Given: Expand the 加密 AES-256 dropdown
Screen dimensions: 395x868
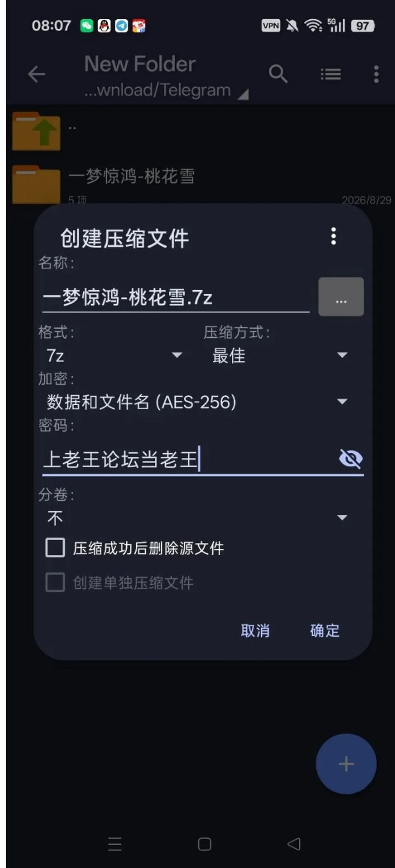Looking at the screenshot, I should tap(197, 401).
